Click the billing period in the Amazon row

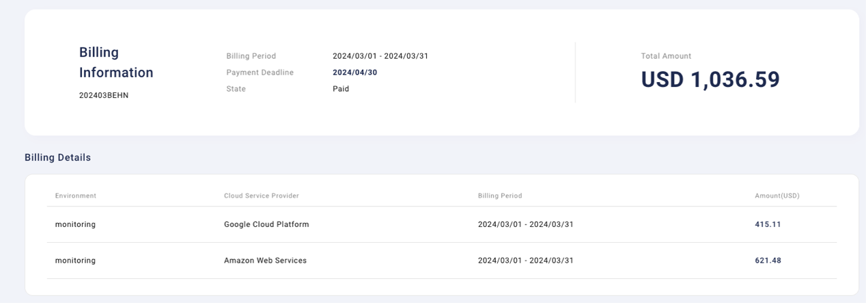(526, 261)
